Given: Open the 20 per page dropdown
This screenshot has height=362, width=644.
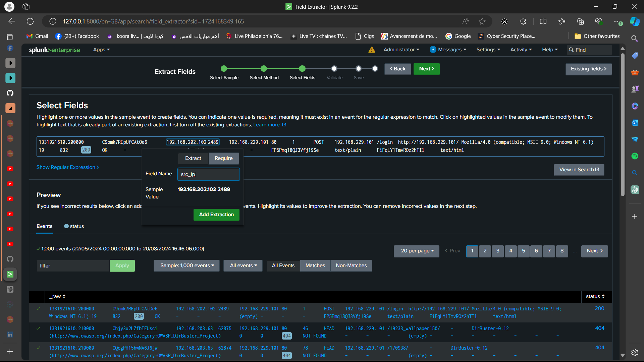Looking at the screenshot, I should tap(417, 251).
